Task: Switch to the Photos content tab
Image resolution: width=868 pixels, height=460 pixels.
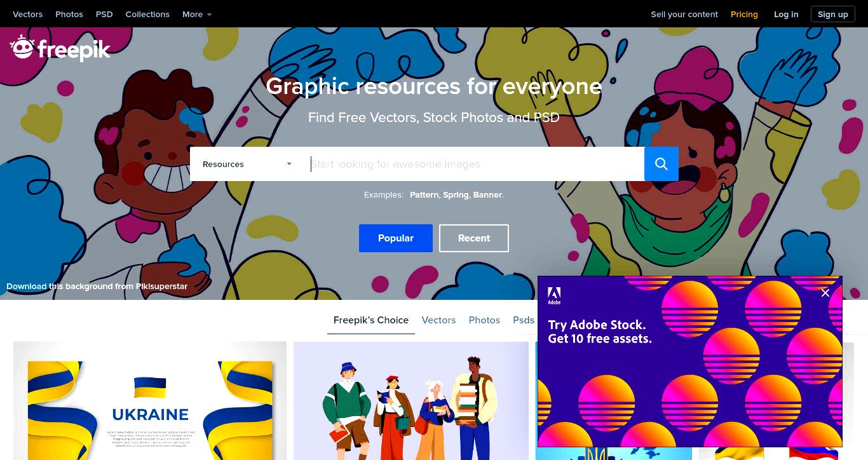Action: pyautogui.click(x=484, y=320)
